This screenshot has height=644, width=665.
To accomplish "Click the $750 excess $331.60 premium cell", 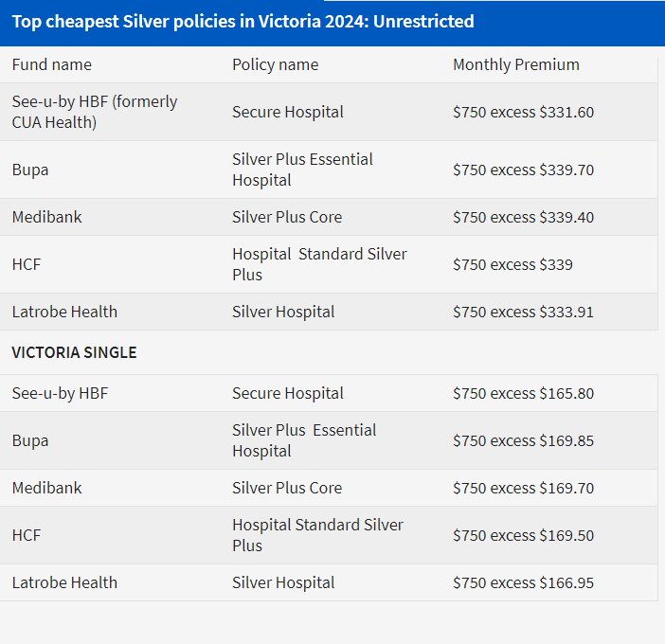I will 523,112.
